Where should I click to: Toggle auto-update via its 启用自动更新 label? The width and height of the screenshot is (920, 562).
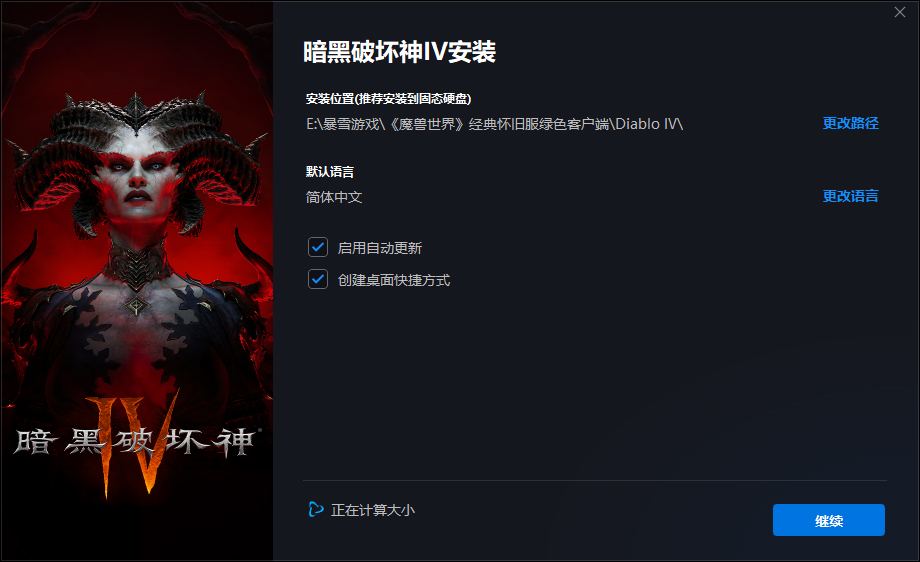point(380,248)
